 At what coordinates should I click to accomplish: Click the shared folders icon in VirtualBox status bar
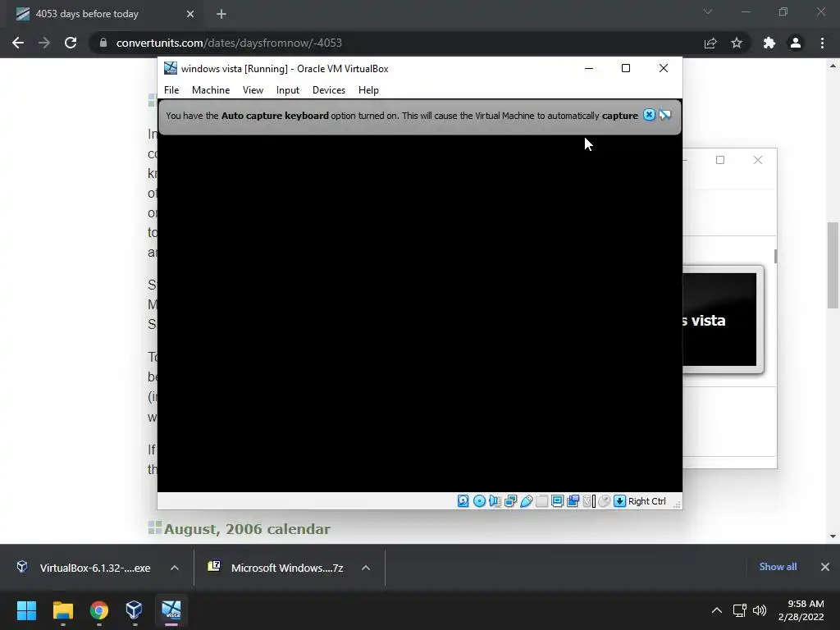coord(541,501)
